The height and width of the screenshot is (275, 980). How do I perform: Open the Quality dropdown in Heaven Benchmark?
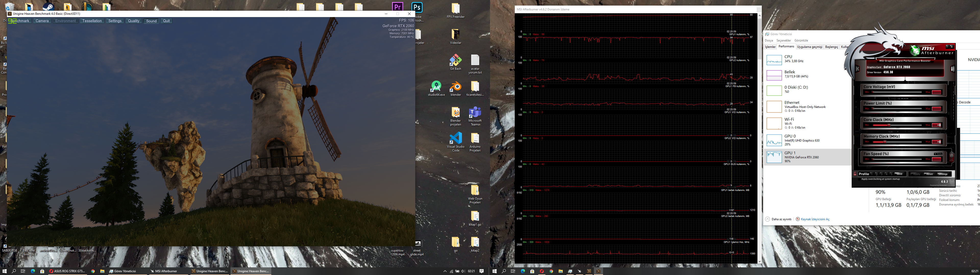[x=133, y=21]
